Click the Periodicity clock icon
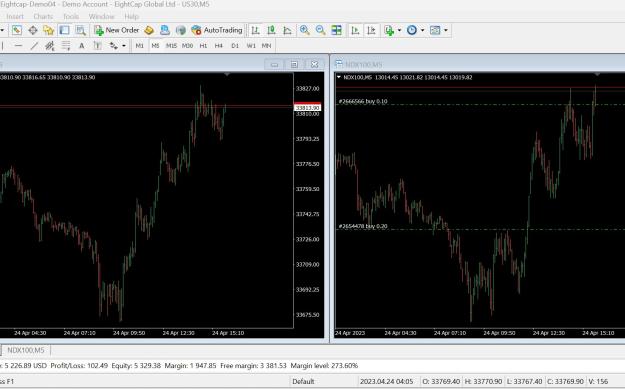This screenshot has height=389, width=625. (412, 30)
